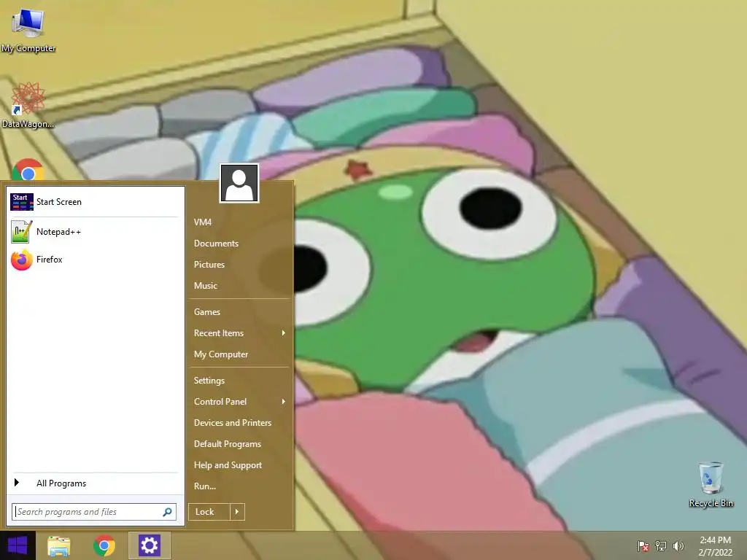Click the search magnifier icon
The image size is (747, 560).
coord(167,512)
